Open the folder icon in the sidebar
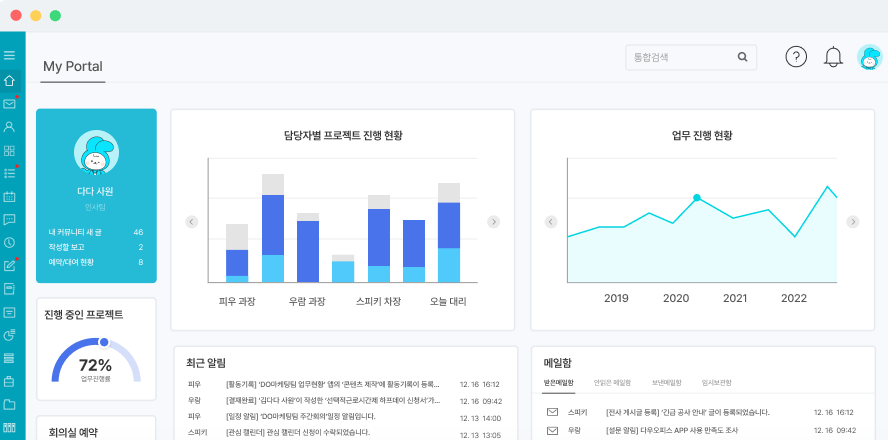888x440 pixels. click(9, 404)
